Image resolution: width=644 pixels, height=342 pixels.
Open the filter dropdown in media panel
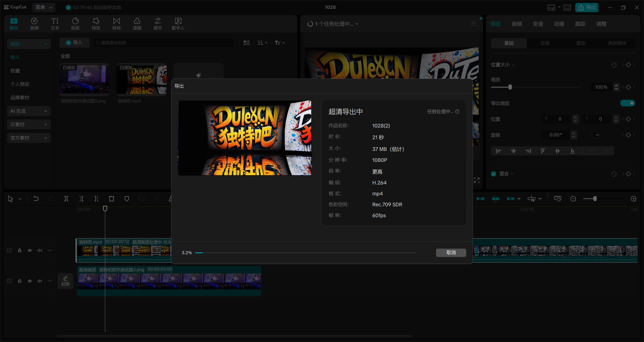click(x=279, y=43)
